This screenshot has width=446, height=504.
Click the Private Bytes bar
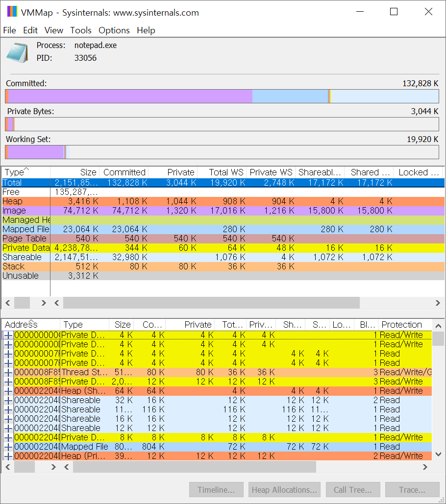(x=222, y=124)
